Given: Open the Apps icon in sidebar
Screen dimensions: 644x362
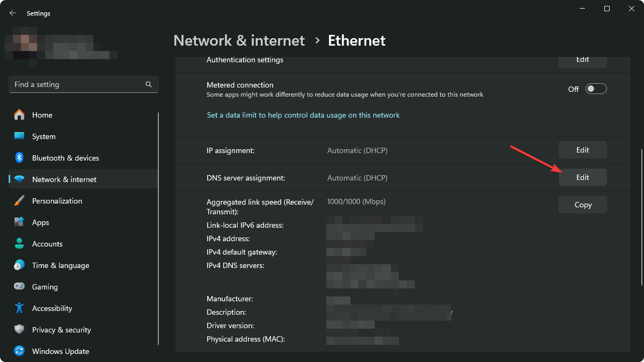Looking at the screenshot, I should pos(19,222).
